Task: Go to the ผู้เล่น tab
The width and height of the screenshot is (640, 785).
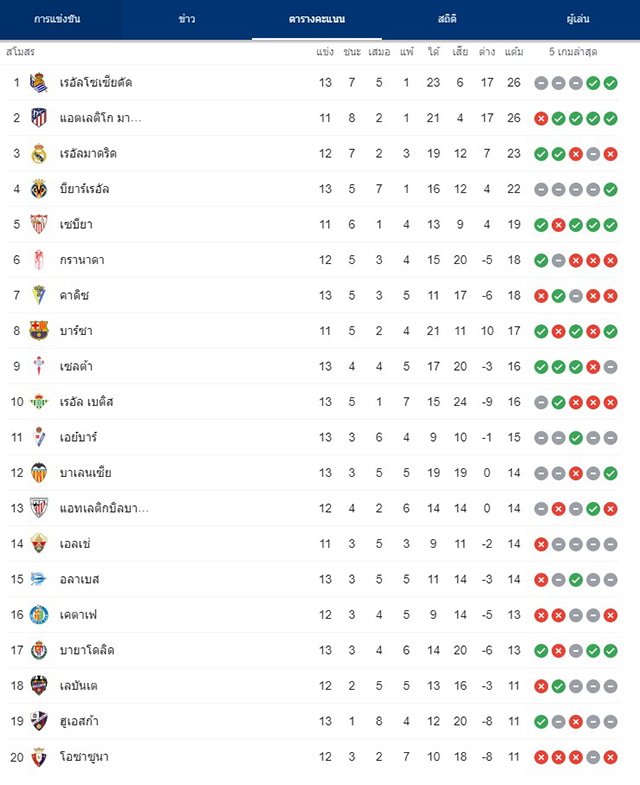Action: coord(577,19)
